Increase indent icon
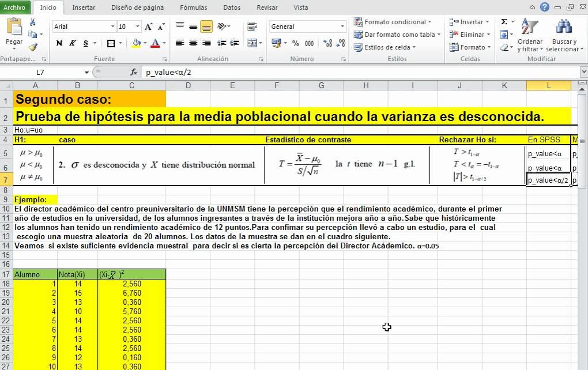 pos(235,43)
